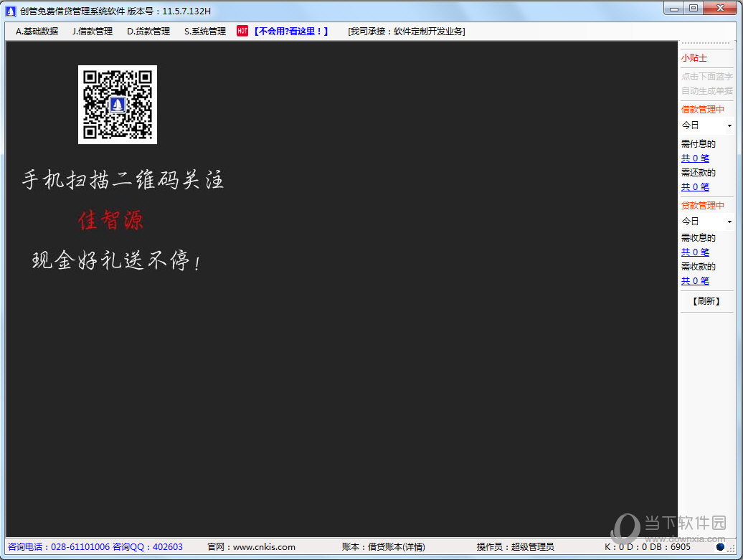
Task: Click the 佳智源 red text
Action: click(111, 220)
